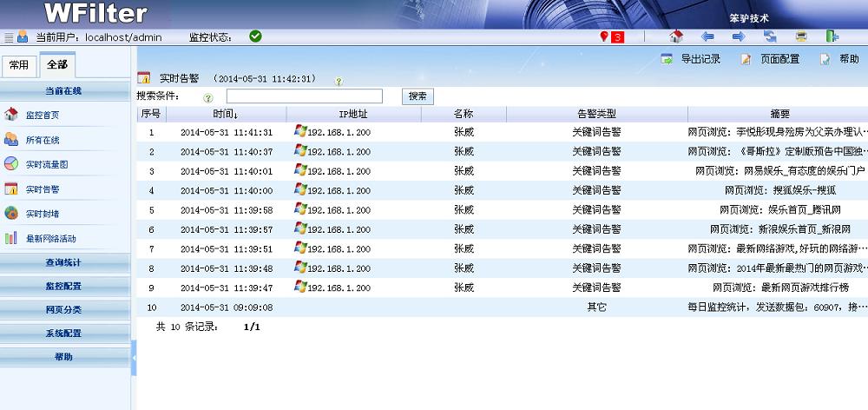The width and height of the screenshot is (868, 410).
Task: Sort by the 时间 column header
Action: pyautogui.click(x=225, y=114)
